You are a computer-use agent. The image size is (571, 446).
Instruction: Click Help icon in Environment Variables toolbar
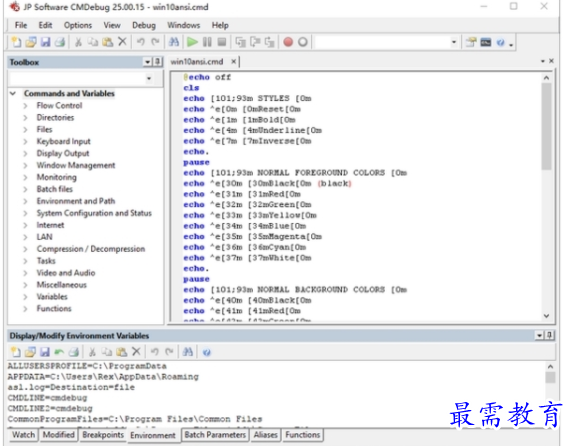pyautogui.click(x=206, y=352)
